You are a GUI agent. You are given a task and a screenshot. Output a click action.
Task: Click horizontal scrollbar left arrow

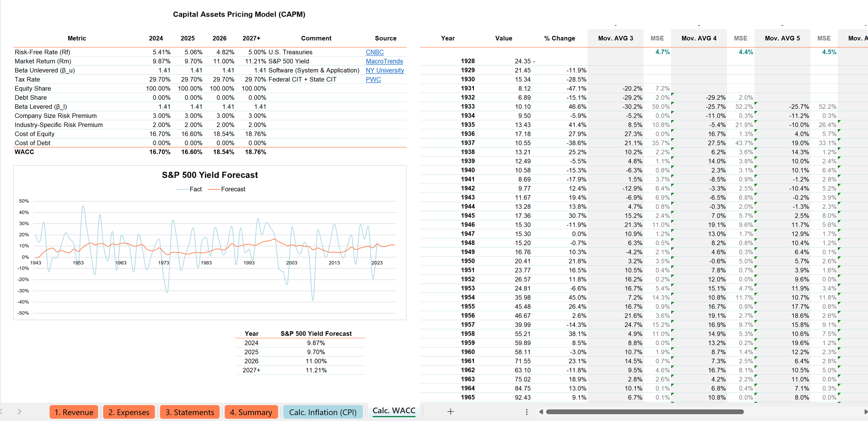coord(541,412)
